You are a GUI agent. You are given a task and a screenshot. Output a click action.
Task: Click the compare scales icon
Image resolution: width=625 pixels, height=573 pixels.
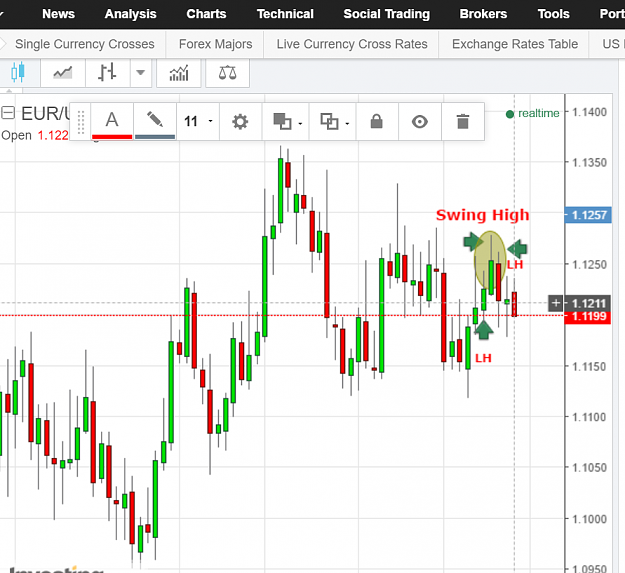[x=228, y=73]
